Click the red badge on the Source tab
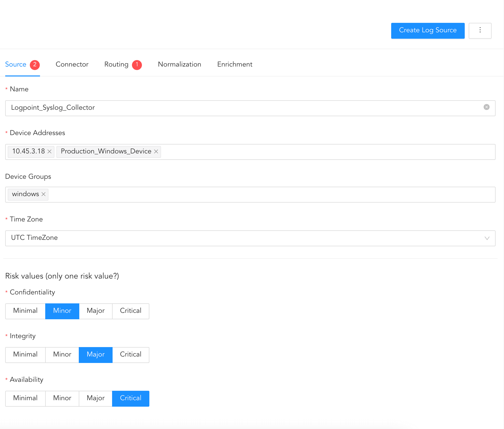The width and height of the screenshot is (504, 429). point(35,65)
